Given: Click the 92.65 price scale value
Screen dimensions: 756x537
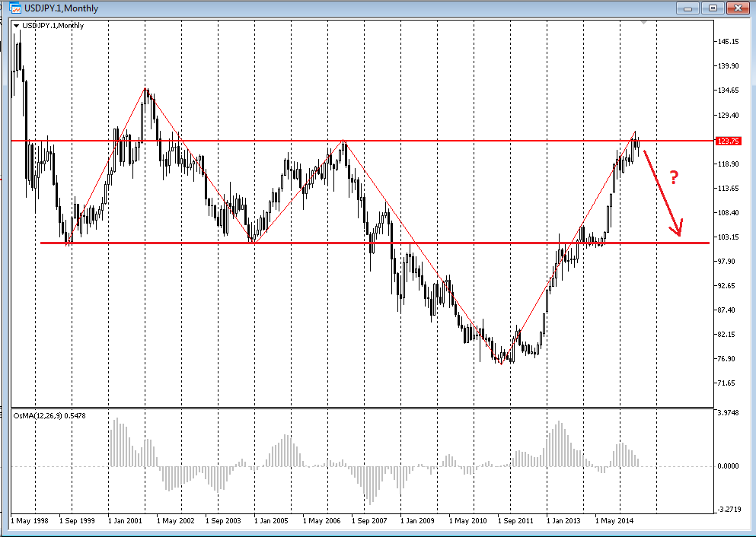Looking at the screenshot, I should [726, 285].
